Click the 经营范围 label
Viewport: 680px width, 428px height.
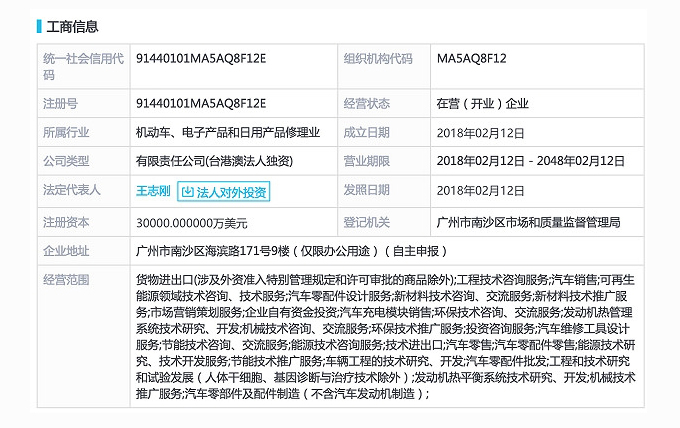pos(66,280)
